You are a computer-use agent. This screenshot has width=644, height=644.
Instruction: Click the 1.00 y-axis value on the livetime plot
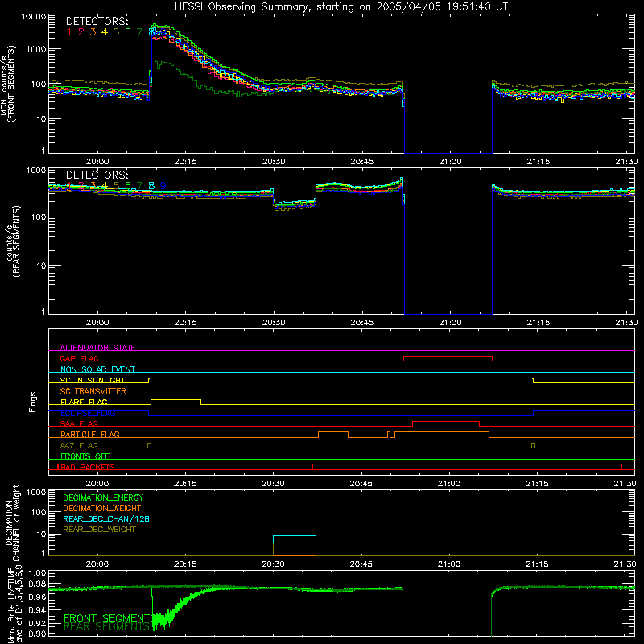point(38,573)
